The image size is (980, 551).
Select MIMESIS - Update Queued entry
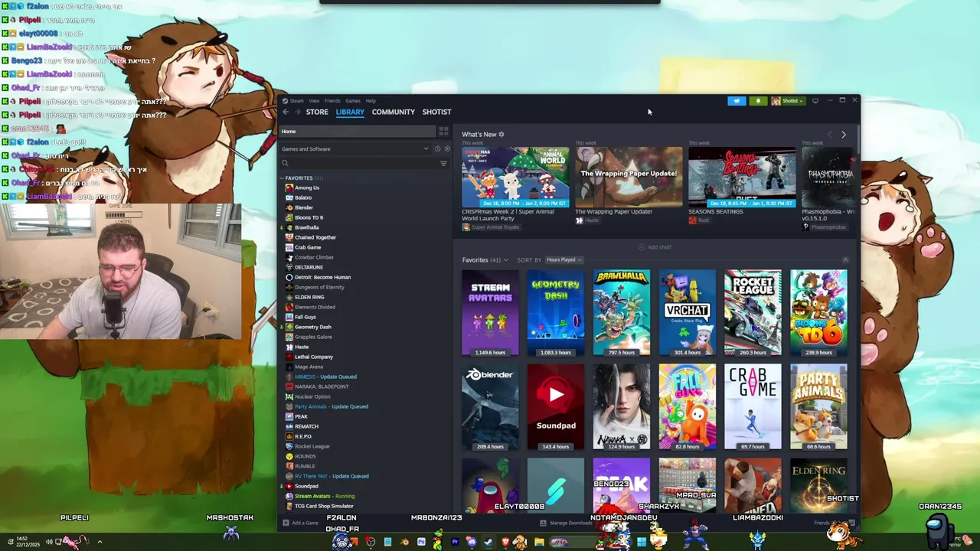[325, 377]
